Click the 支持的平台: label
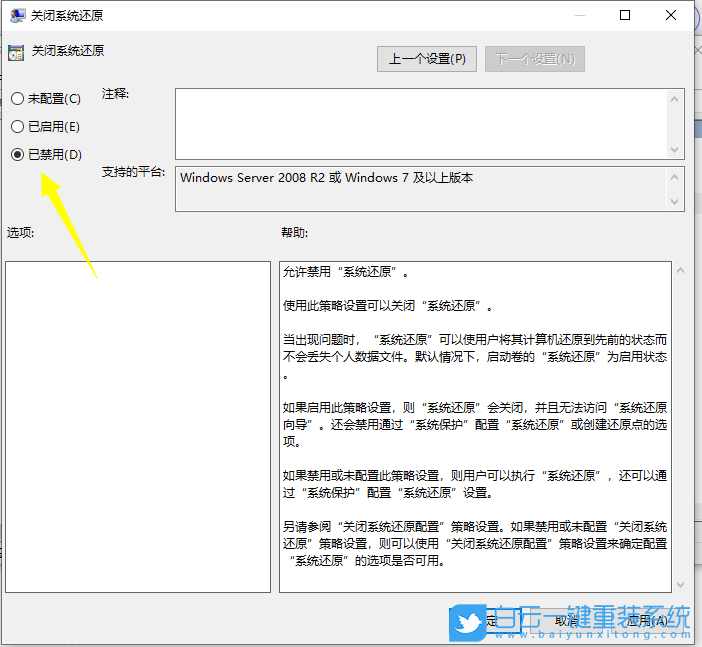The image size is (702, 647). point(133,171)
